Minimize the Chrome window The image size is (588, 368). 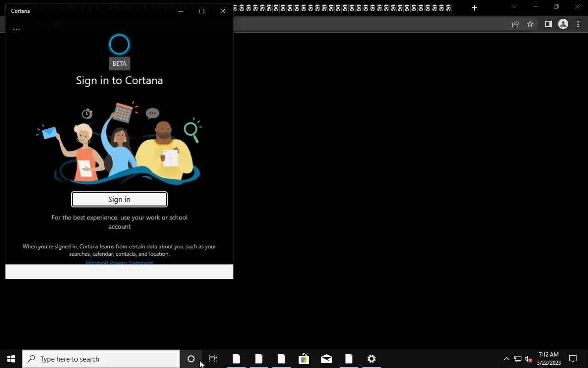point(535,7)
